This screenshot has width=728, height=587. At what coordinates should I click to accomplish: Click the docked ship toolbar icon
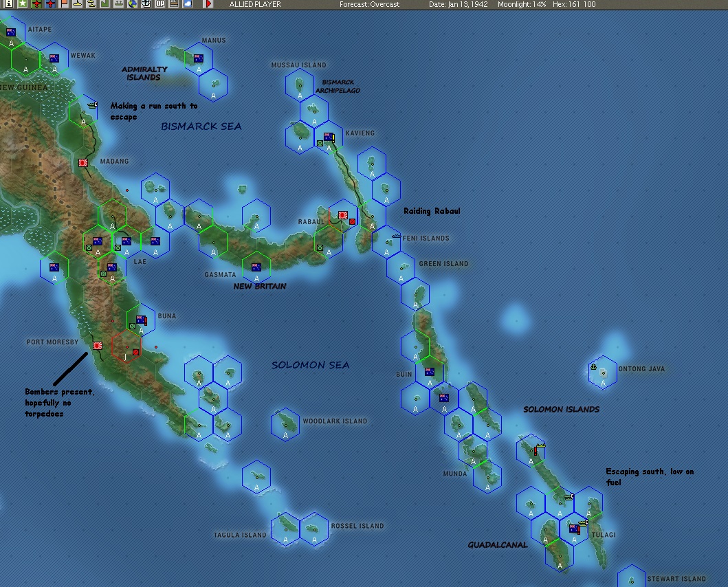click(x=119, y=3)
